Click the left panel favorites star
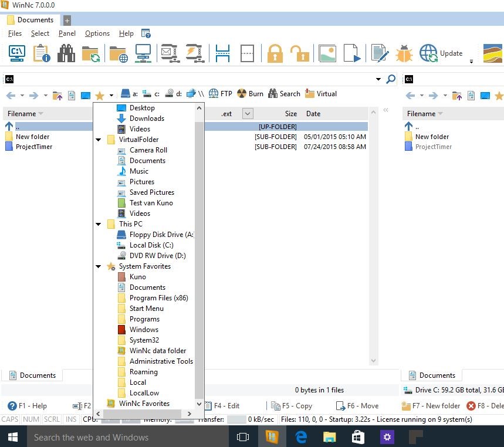This screenshot has width=504, height=447. tap(100, 96)
